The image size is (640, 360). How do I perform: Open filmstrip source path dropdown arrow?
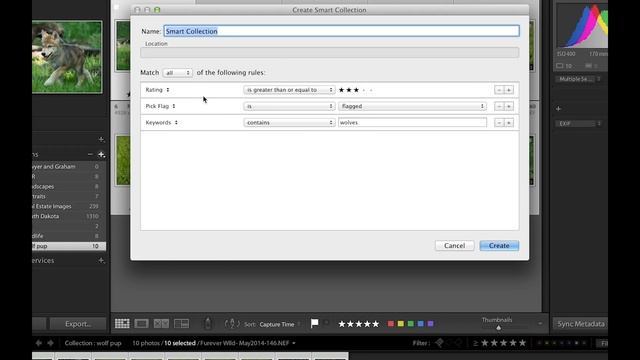click(293, 343)
